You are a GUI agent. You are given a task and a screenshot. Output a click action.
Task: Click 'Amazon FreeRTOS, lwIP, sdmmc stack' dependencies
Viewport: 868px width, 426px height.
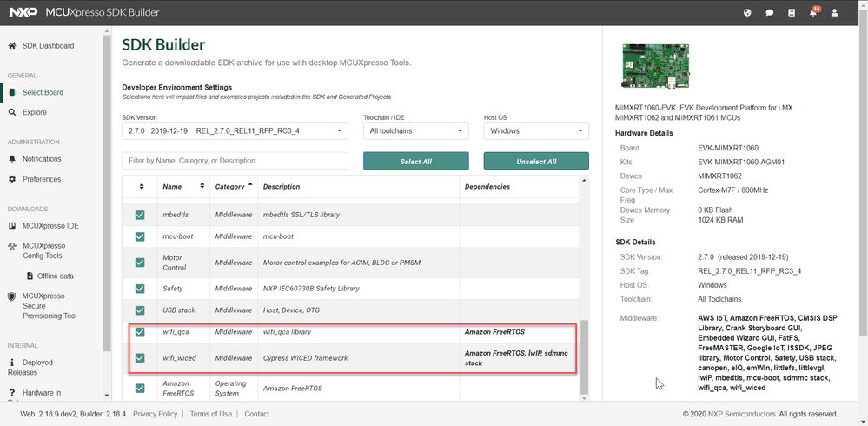(516, 358)
